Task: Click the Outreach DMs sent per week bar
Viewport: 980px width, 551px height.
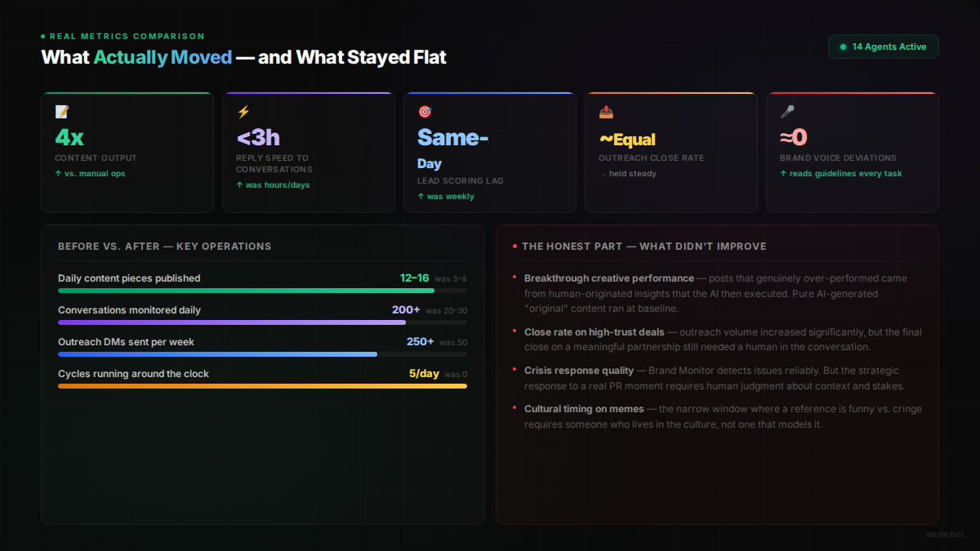Action: coord(217,354)
